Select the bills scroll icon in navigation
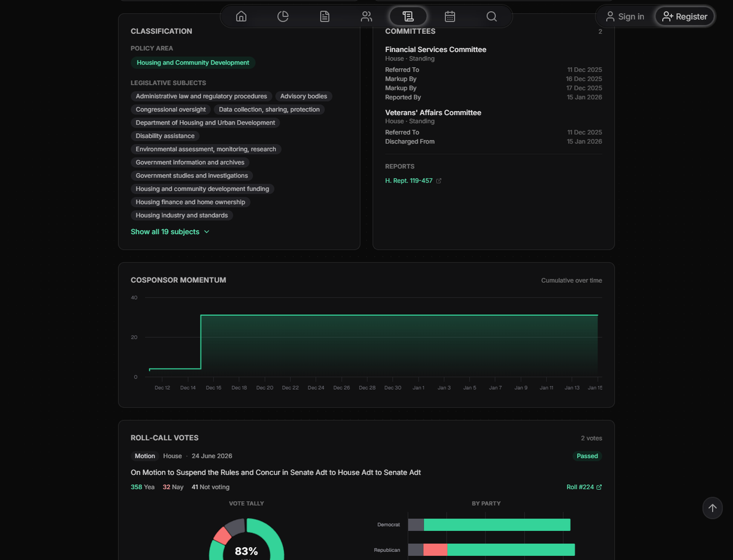The image size is (733, 560). pyautogui.click(x=408, y=16)
